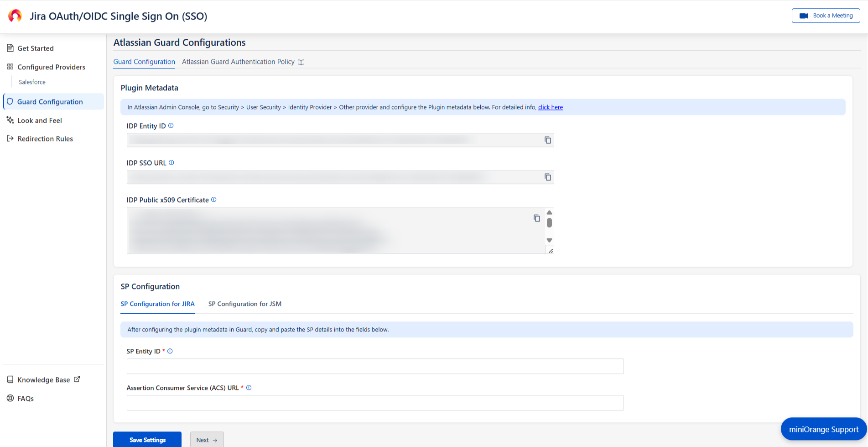Click the Book a Meeting button
This screenshot has height=447, width=868.
(826, 16)
